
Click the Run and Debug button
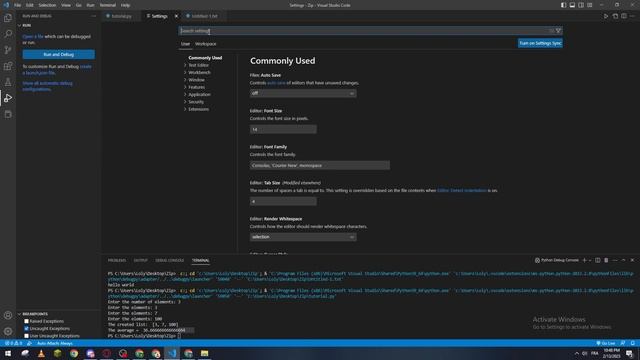pos(59,54)
